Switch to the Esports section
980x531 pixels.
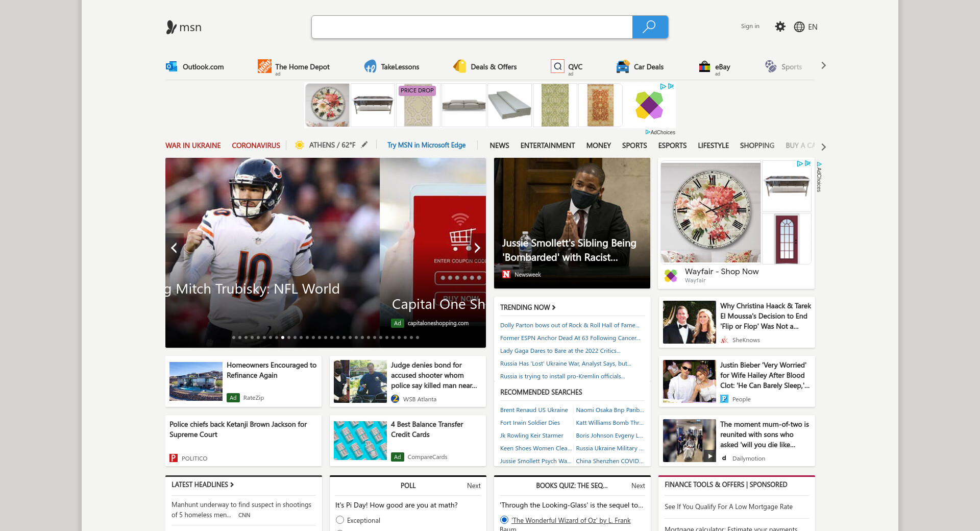coord(672,146)
